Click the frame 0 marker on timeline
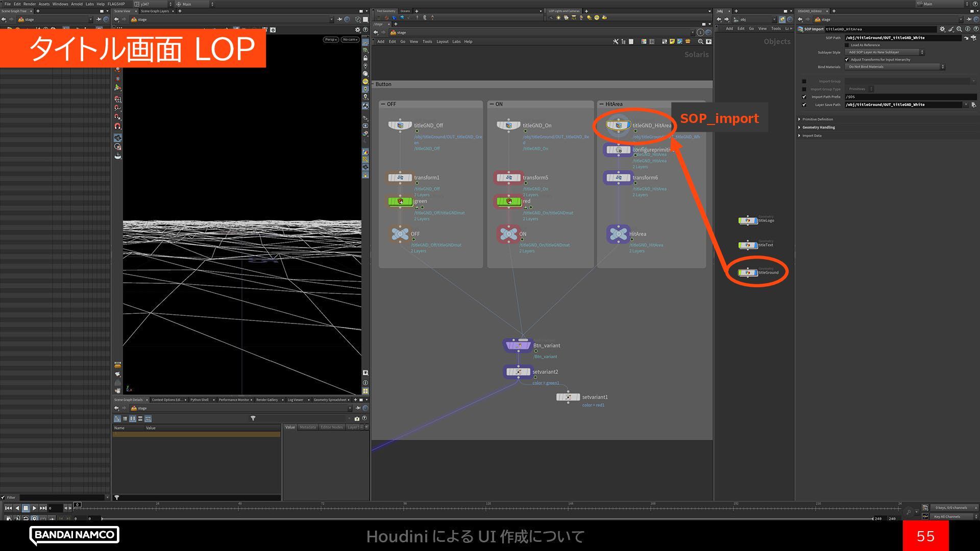Image resolution: width=980 pixels, height=551 pixels. 77,505
